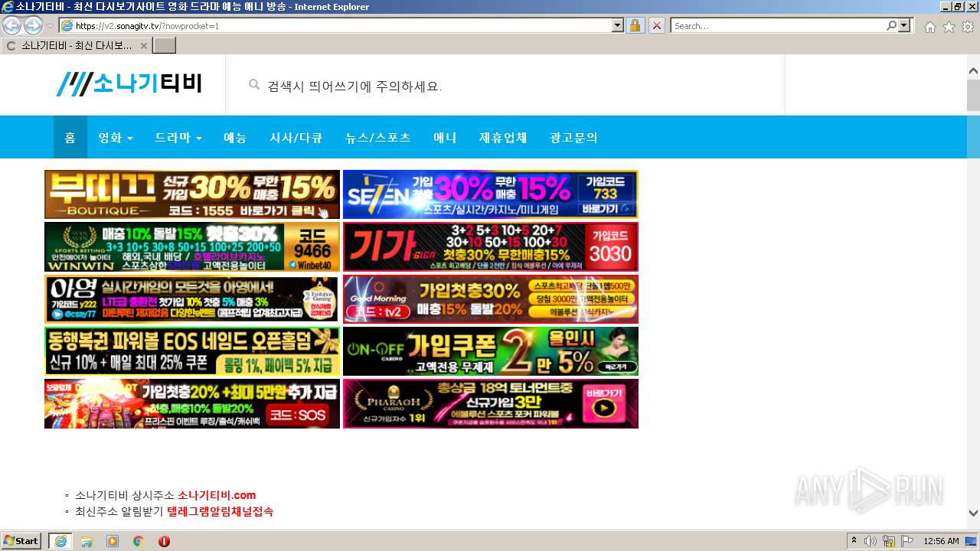980x551 pixels.
Task: Expand the 영화 menu dropdown
Action: click(116, 138)
